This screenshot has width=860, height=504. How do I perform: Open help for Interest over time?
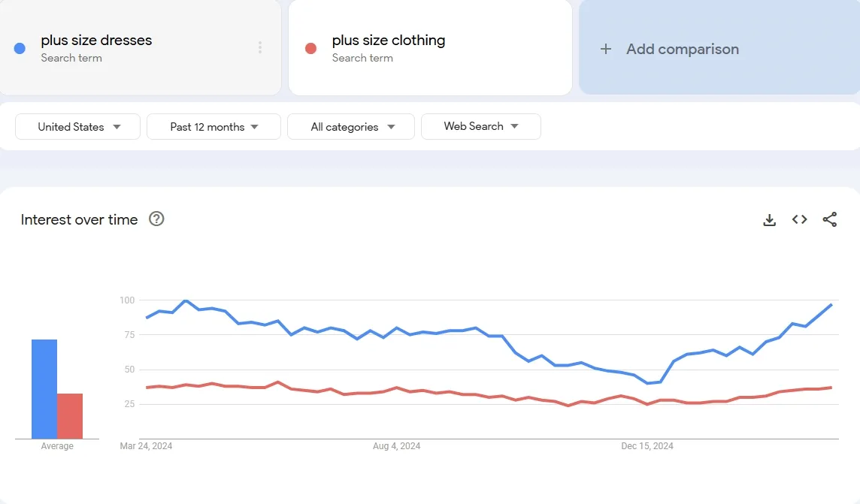coord(156,219)
